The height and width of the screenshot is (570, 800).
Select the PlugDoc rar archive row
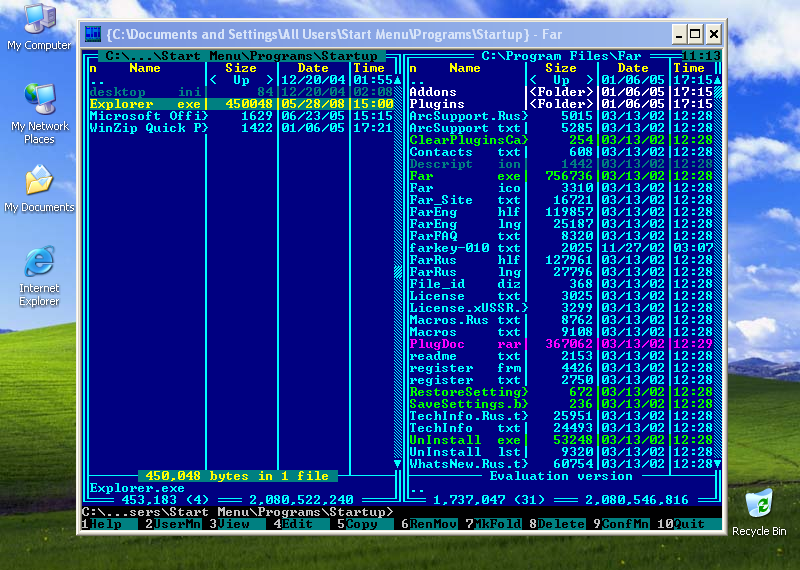(x=561, y=344)
